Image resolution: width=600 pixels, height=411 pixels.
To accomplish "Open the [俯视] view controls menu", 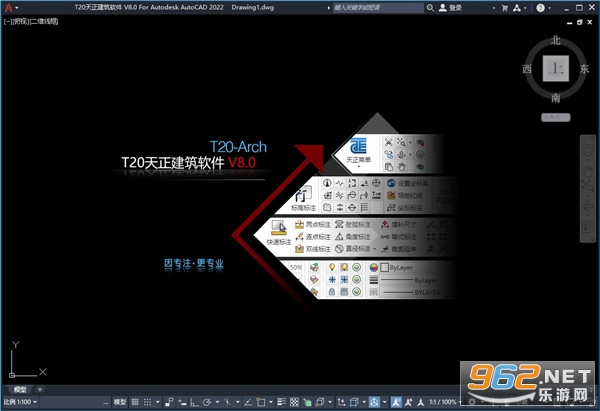I will coord(21,21).
